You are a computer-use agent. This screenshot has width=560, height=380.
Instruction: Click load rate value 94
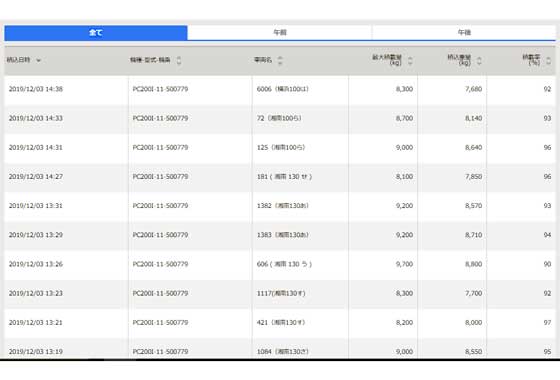(548, 235)
